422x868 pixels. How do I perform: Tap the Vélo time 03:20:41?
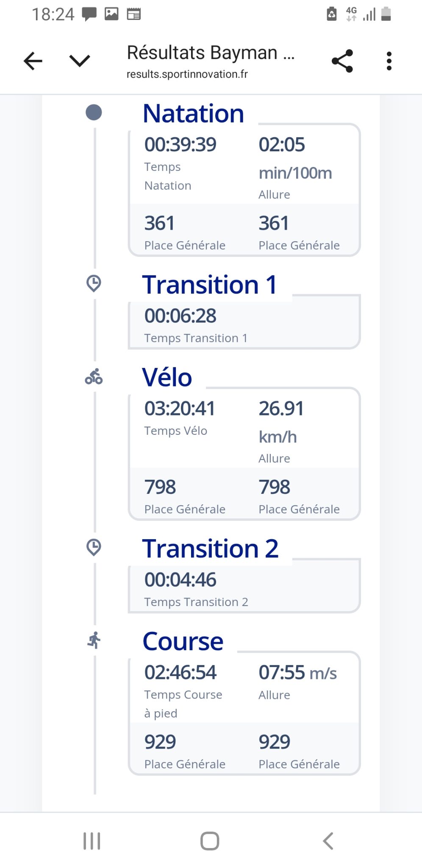pos(180,409)
